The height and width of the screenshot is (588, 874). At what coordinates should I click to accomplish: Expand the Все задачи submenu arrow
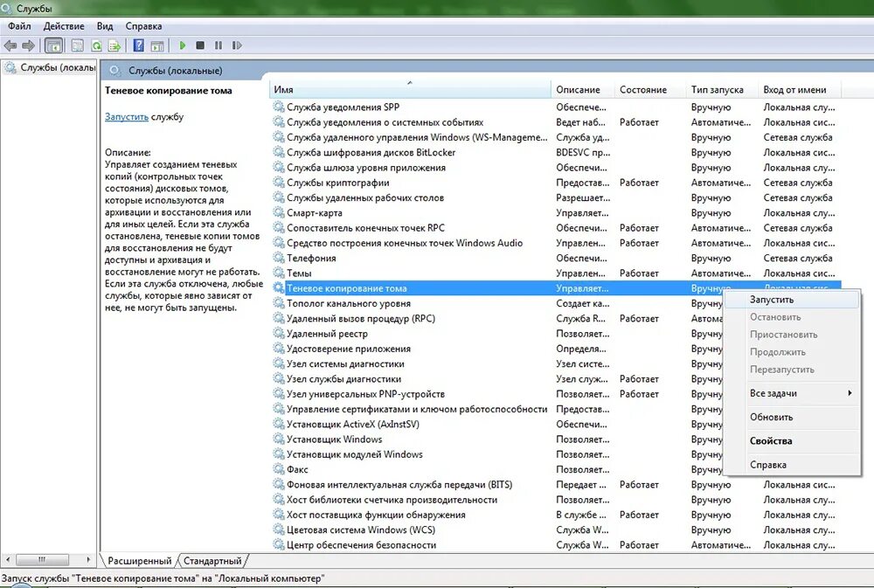pyautogui.click(x=850, y=393)
